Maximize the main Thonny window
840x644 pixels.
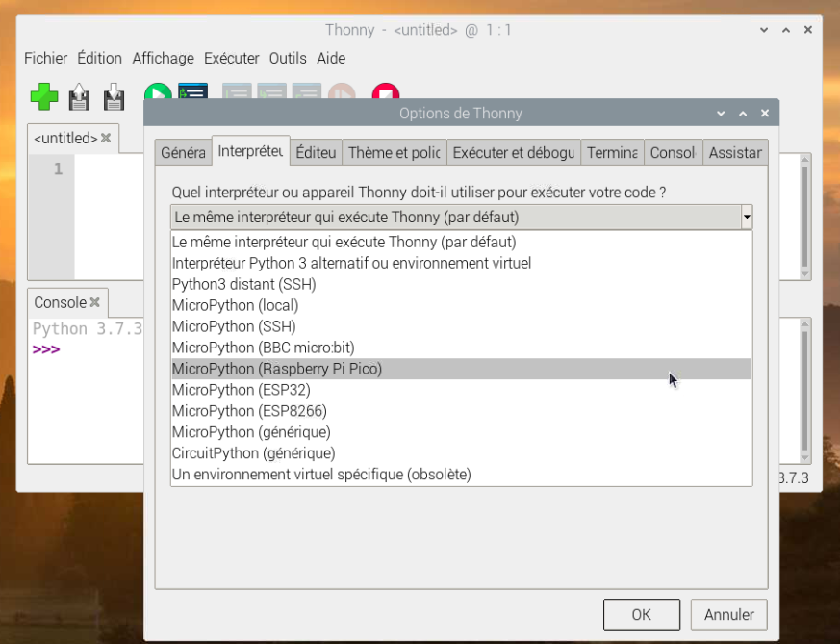[x=786, y=30]
